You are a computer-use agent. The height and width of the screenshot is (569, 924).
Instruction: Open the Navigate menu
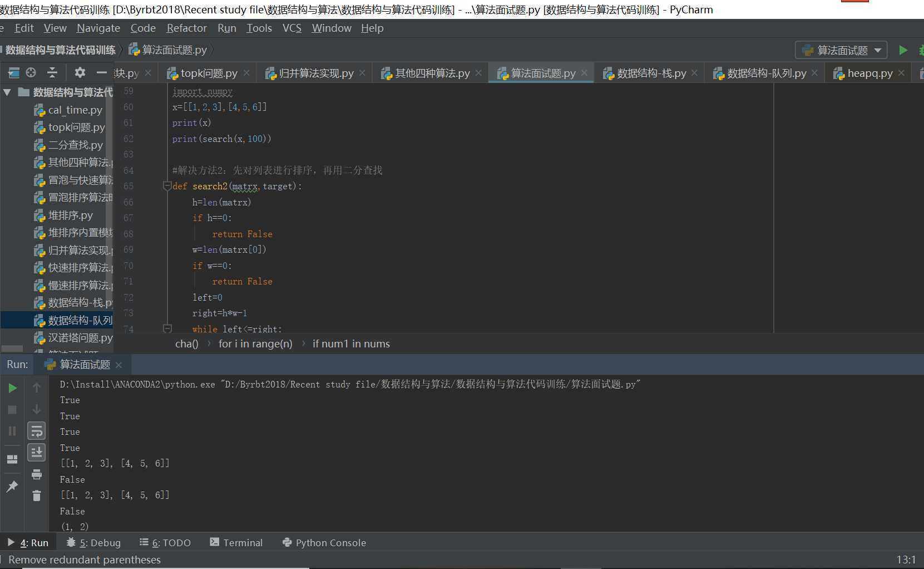point(98,28)
